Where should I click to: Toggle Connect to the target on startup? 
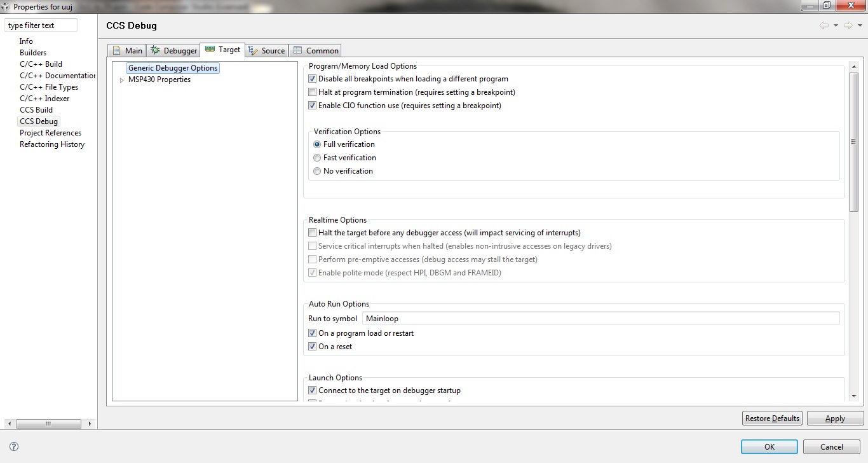tap(312, 390)
